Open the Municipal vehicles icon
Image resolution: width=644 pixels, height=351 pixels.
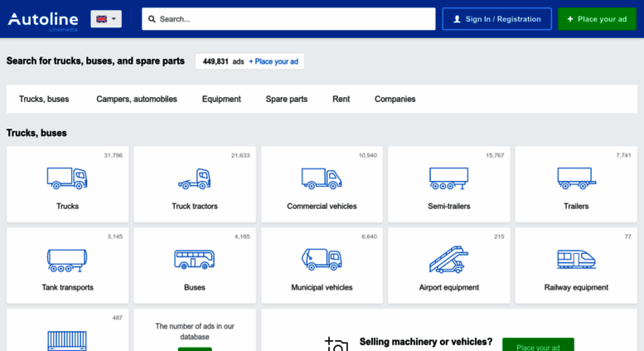pos(322,260)
